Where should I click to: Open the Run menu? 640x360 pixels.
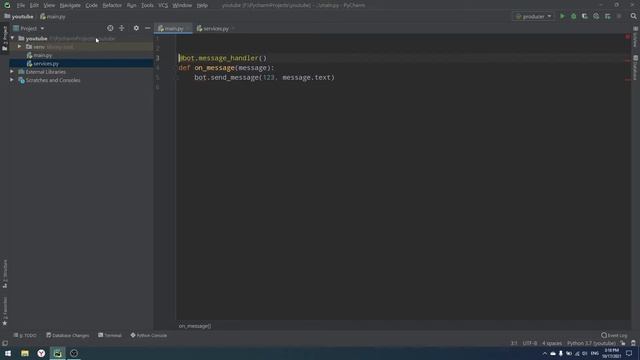[131, 5]
